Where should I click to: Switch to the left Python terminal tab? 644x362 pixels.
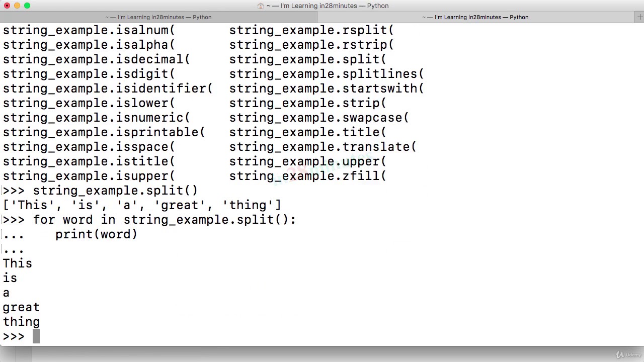pyautogui.click(x=158, y=17)
